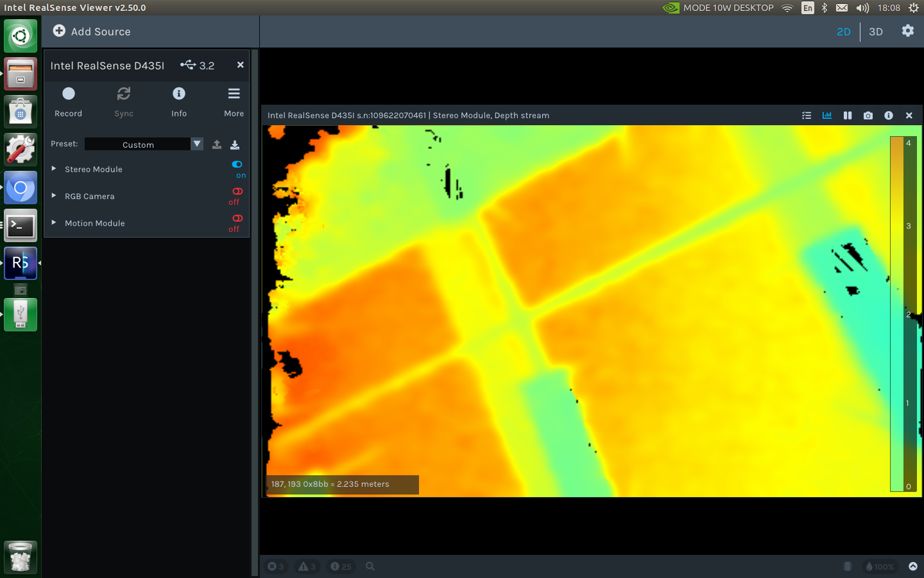Remove the Intel RealSense D435I device panel
Viewport: 924px width, 578px height.
tap(240, 65)
